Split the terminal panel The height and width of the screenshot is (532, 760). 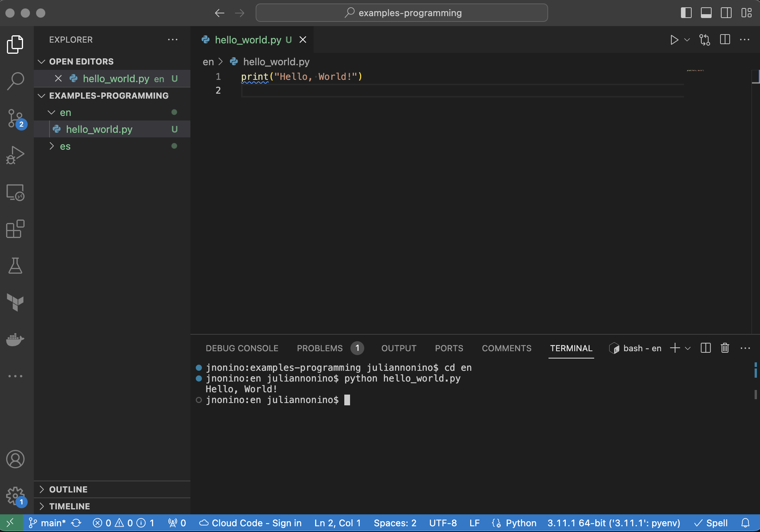click(705, 348)
